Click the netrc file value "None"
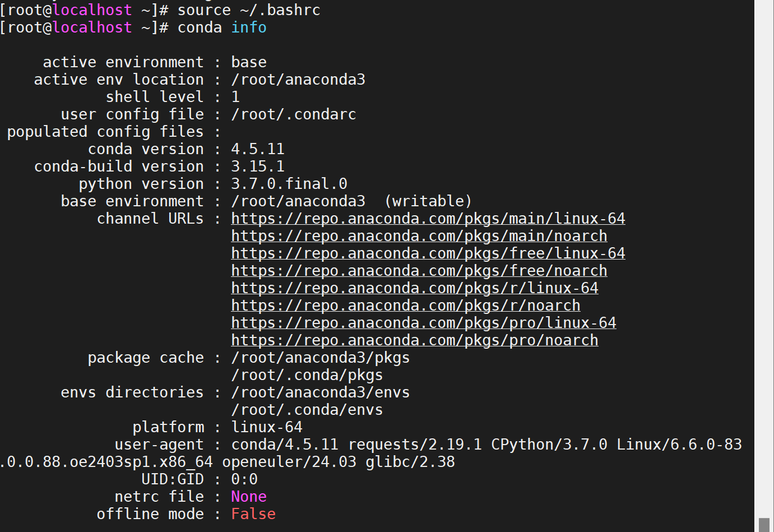This screenshot has height=532, width=774. [x=249, y=497]
